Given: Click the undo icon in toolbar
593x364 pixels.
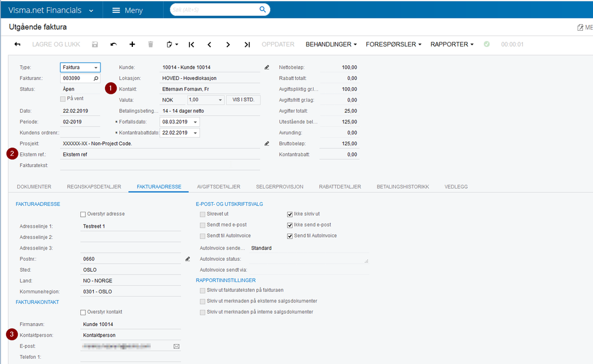Looking at the screenshot, I should coord(113,44).
